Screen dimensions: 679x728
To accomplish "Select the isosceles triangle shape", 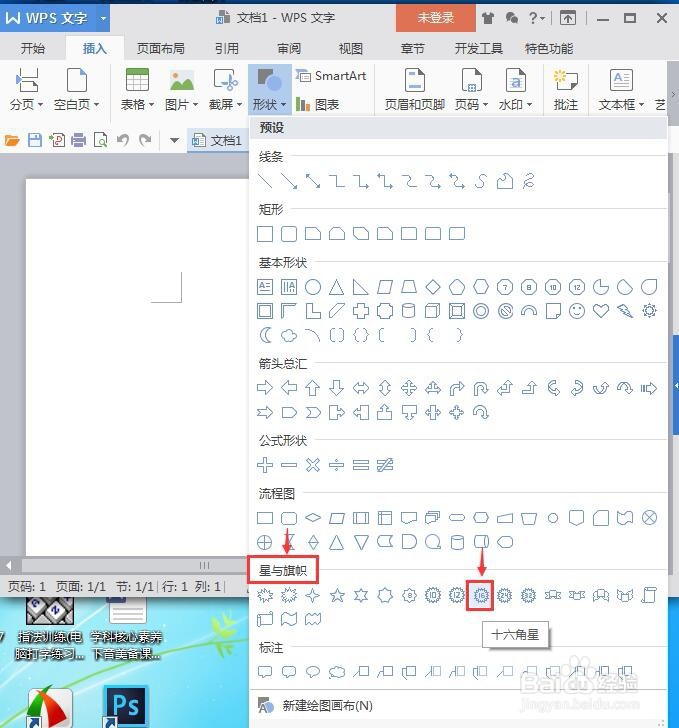I will [x=337, y=287].
